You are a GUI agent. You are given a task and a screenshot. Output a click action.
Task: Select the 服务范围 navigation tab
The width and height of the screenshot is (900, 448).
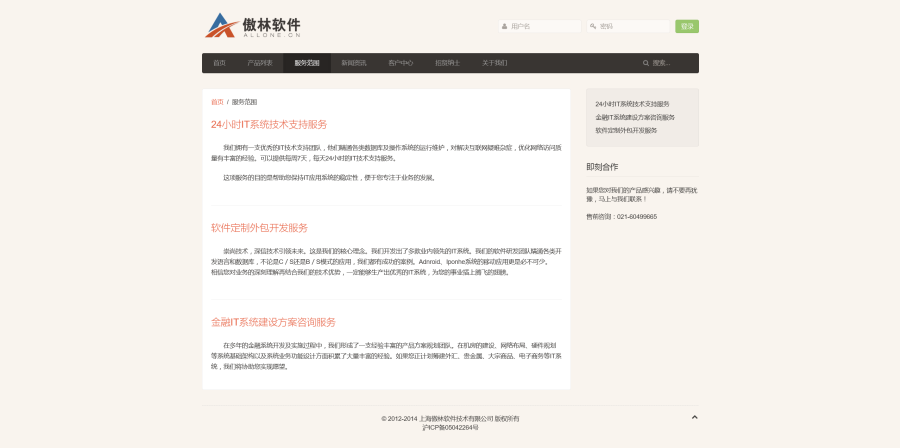coord(307,63)
